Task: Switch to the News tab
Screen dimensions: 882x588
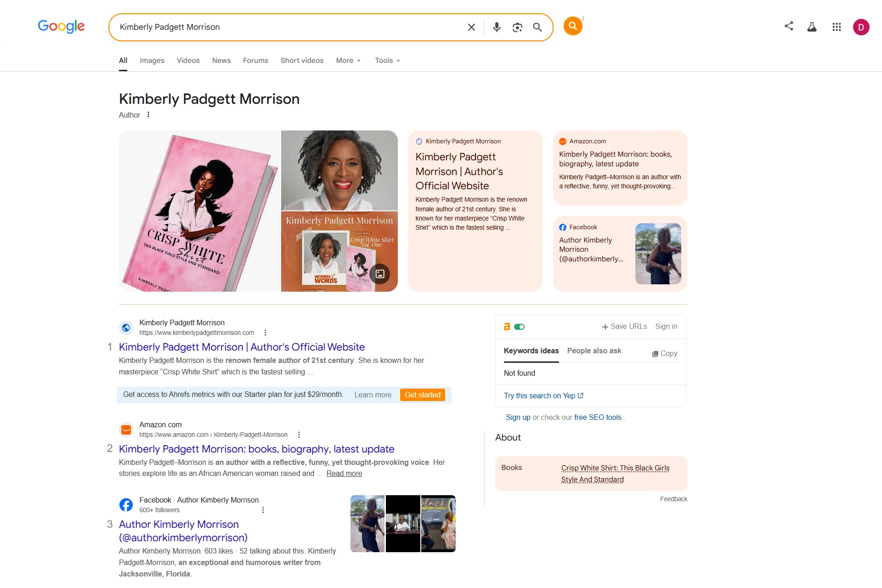Action: (221, 61)
